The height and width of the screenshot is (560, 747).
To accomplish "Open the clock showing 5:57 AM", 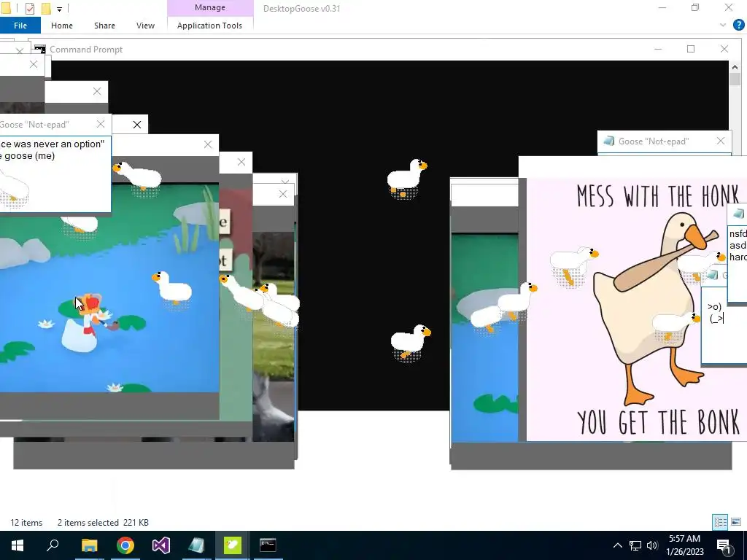I will [684, 545].
